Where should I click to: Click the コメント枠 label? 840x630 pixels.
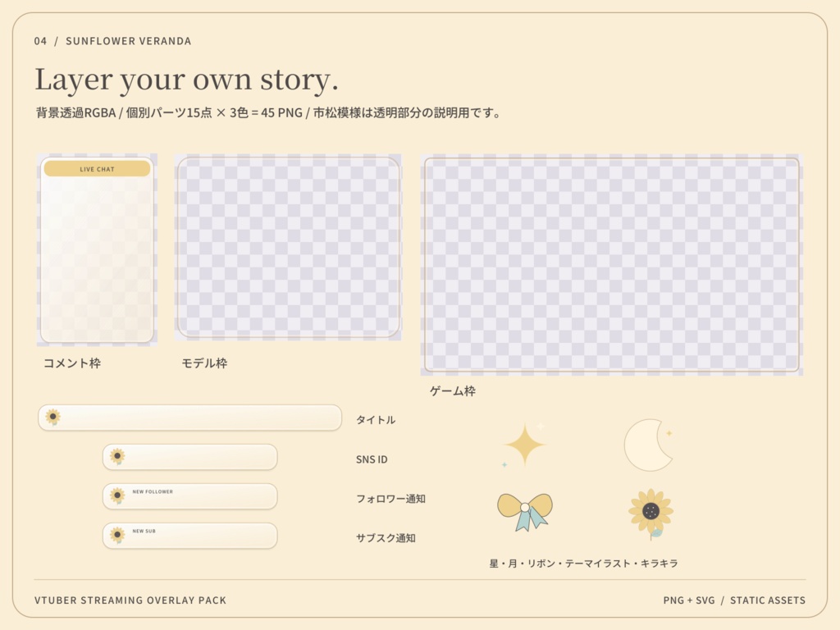pyautogui.click(x=72, y=363)
